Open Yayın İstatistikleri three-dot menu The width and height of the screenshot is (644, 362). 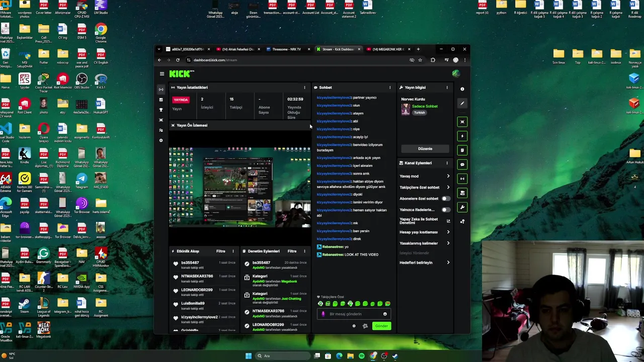point(304,87)
